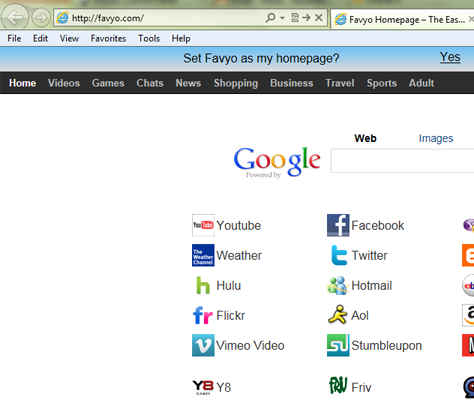Open the Chats category
Image resolution: width=474 pixels, height=400 pixels.
[150, 83]
